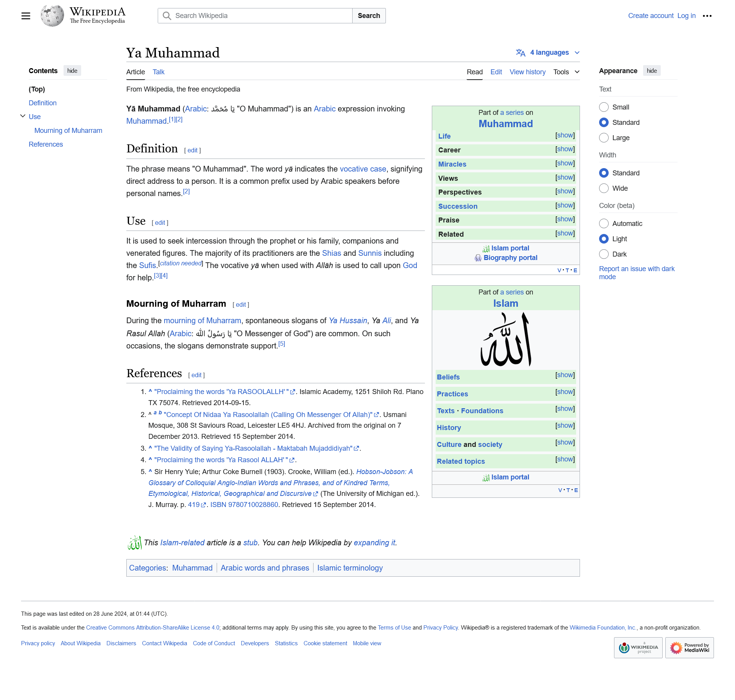Open the hamburger main menu icon
Screen dimensions: 735x700
[x=26, y=16]
